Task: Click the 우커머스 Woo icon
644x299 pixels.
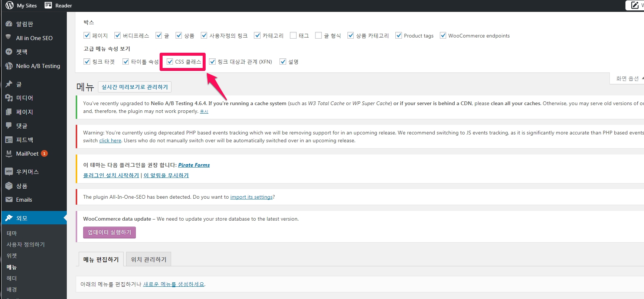Action: (x=9, y=171)
